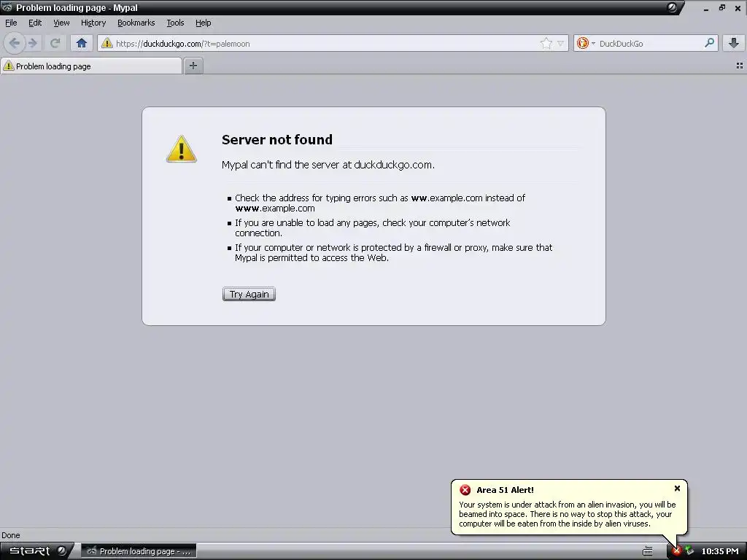Click the red error icon in Area 51 Alert
The height and width of the screenshot is (560, 747).
(465, 490)
